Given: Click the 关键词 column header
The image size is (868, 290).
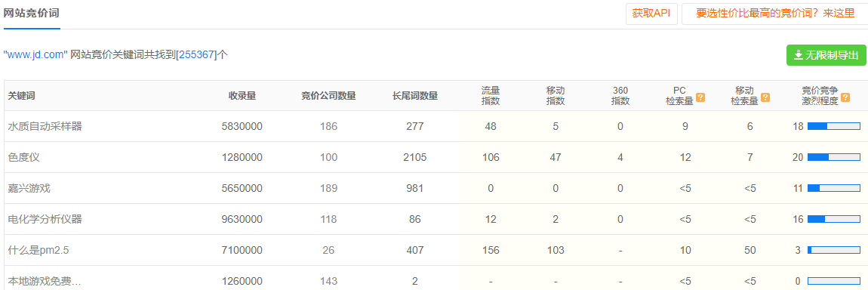Looking at the screenshot, I should click(21, 96).
